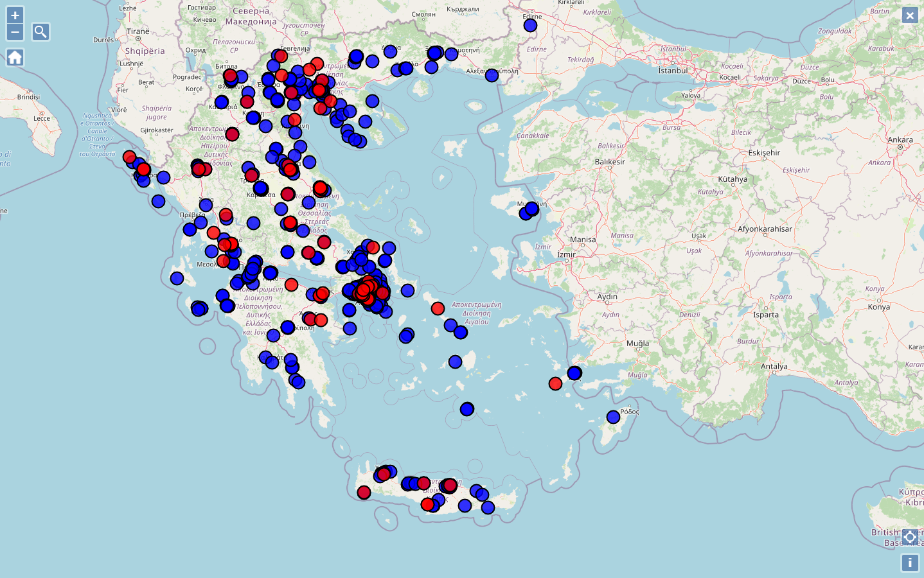Click the red marker on Corfu

coord(143,170)
